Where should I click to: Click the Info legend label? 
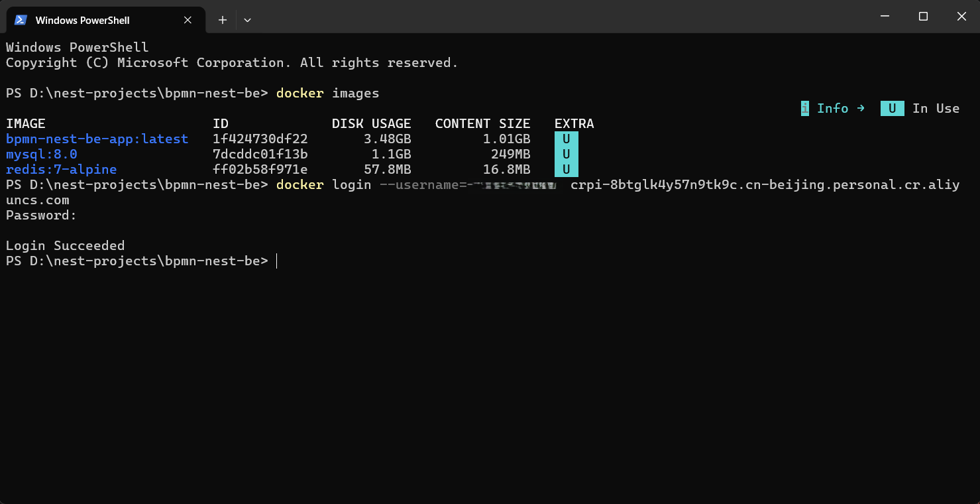pyautogui.click(x=833, y=108)
